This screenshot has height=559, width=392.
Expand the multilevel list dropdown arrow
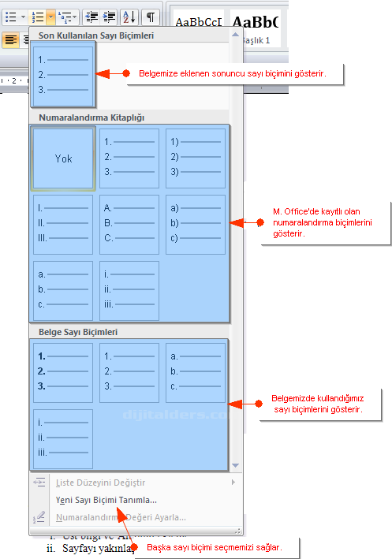pyautogui.click(x=75, y=17)
